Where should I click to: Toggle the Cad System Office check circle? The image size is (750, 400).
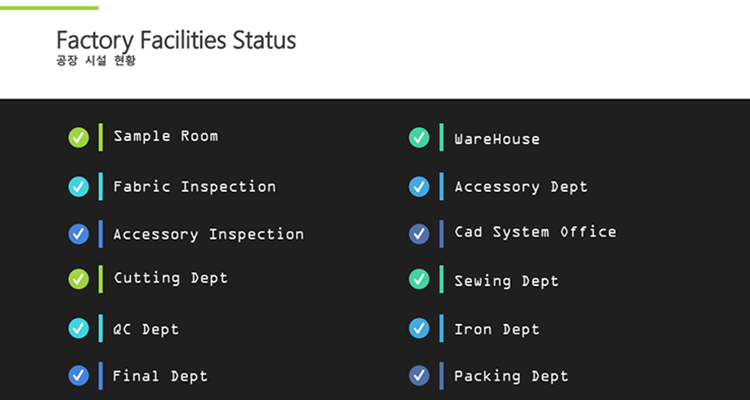point(419,233)
